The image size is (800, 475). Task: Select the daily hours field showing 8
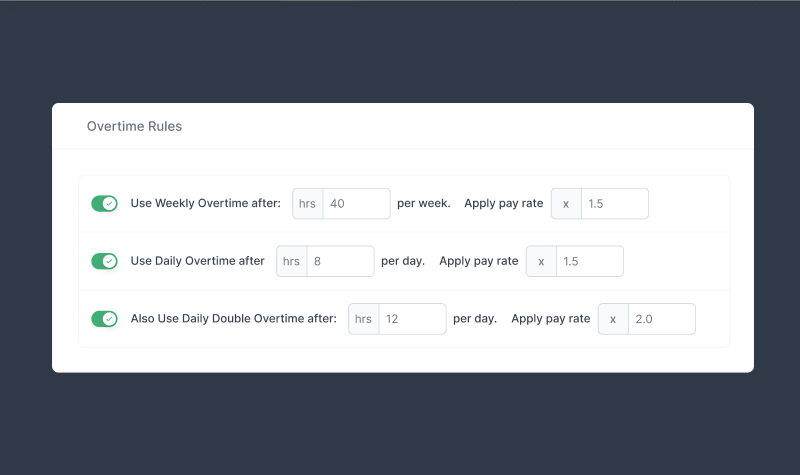pyautogui.click(x=340, y=261)
